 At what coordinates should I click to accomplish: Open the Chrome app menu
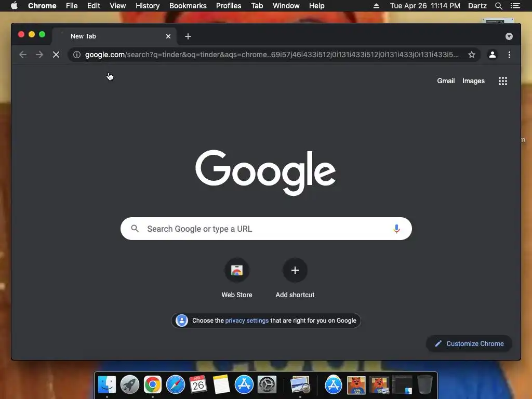(x=42, y=6)
